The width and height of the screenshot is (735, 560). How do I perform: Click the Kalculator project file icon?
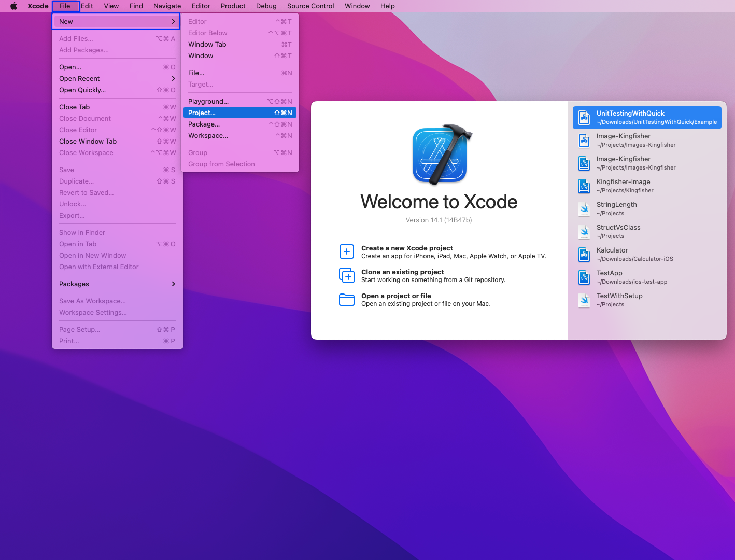pos(584,255)
